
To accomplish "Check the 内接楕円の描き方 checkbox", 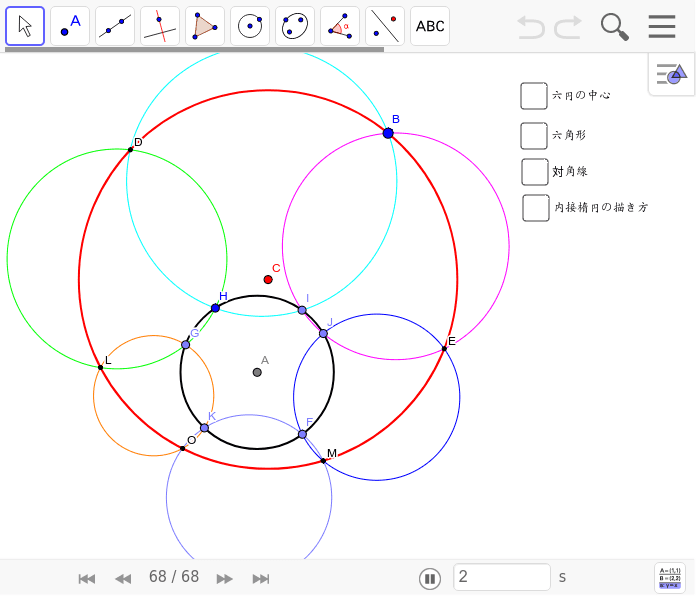I will (536, 208).
